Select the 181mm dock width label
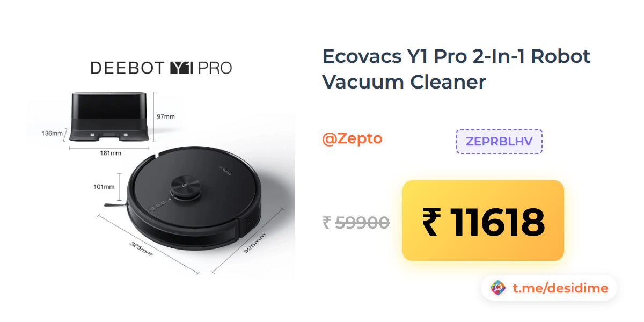 [111, 153]
